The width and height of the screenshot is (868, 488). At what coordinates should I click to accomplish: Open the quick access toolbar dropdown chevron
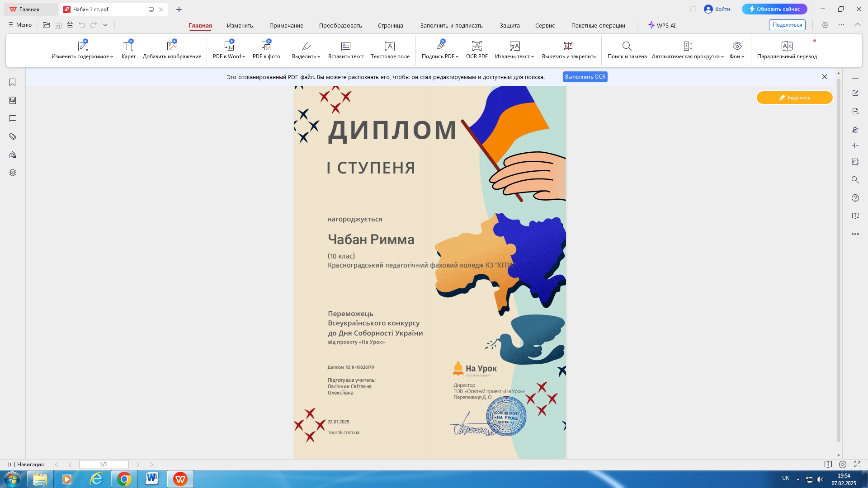coord(105,25)
